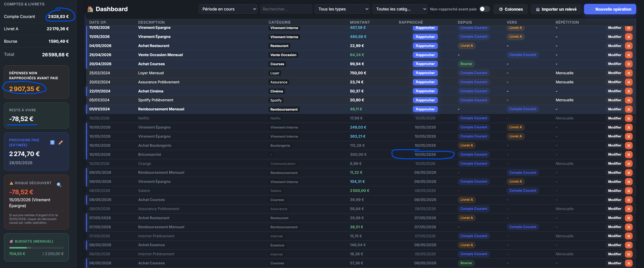
Task: Rapprocher the Vente Occasion Mensuel row
Action: tap(425, 55)
